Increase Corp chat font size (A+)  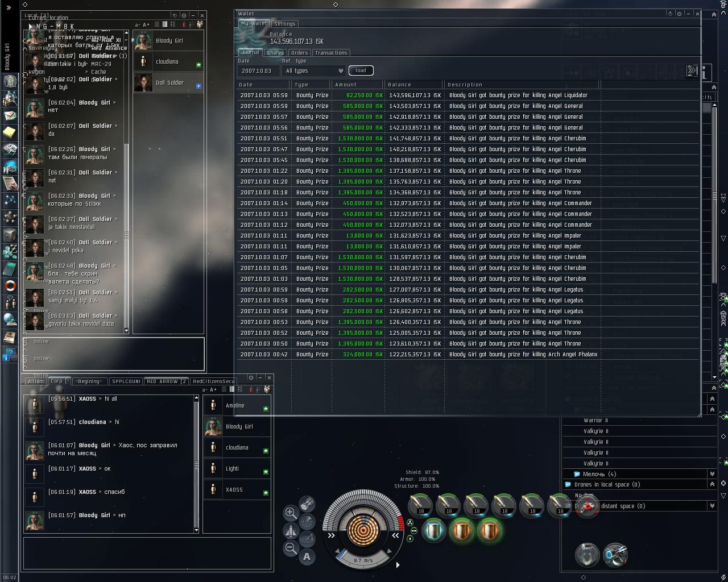[x=213, y=389]
